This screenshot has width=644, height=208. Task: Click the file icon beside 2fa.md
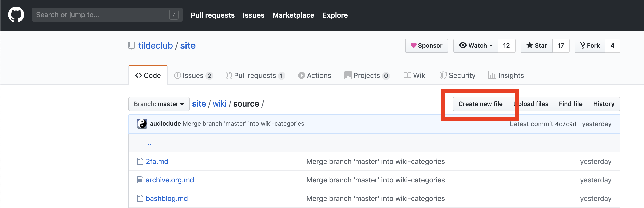140,161
